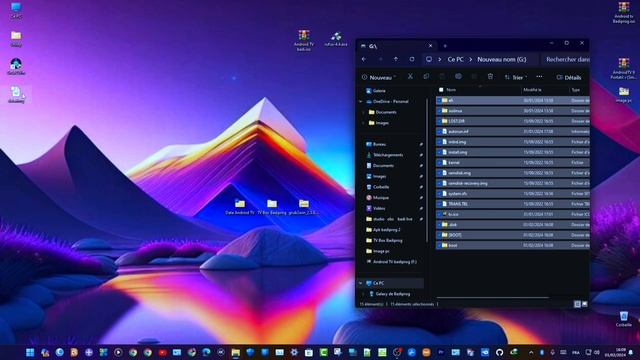Open the three-dots more options menu
Screen dimensions: 640x360
[539, 77]
